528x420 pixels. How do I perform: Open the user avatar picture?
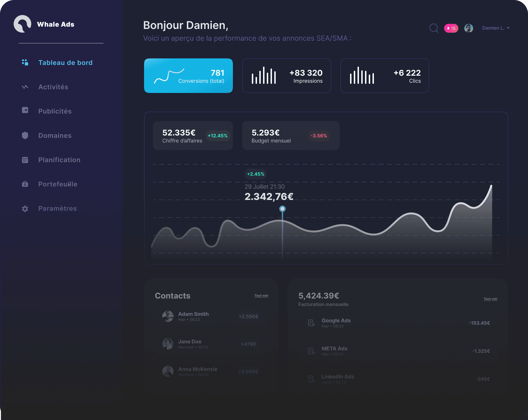click(469, 28)
